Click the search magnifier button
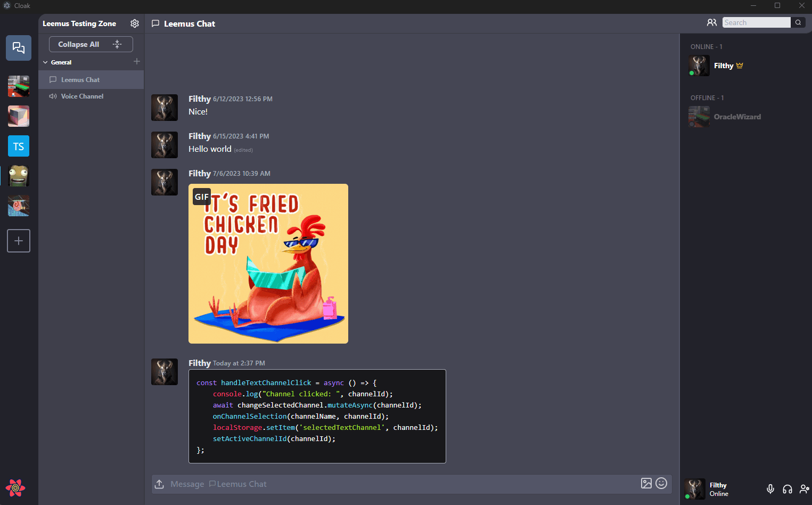Screen dimensions: 812x505 [x=798, y=22]
